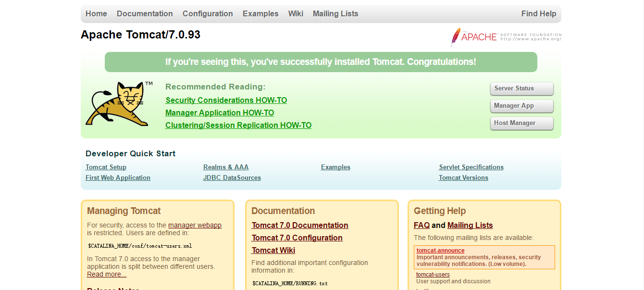Open Examples link under Developer Quick Start

[335, 167]
